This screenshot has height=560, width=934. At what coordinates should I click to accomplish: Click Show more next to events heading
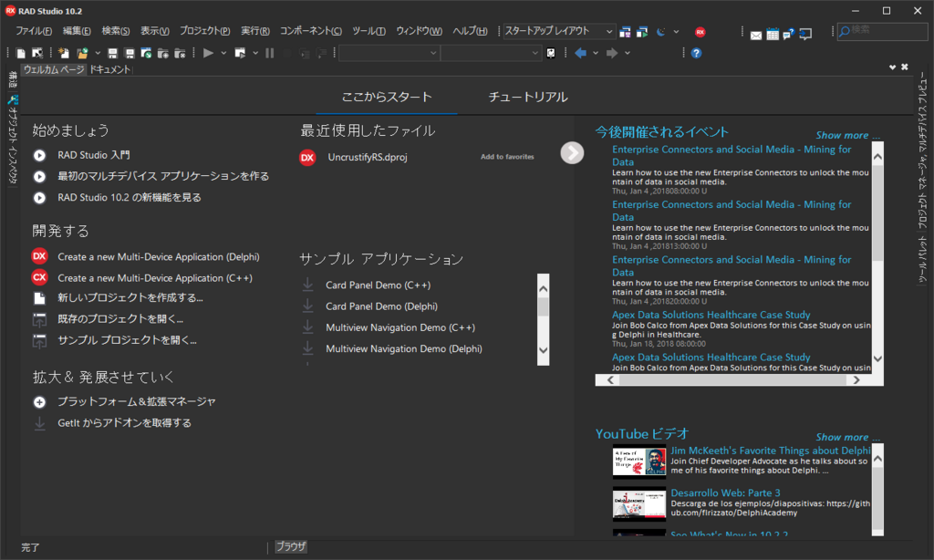point(847,135)
